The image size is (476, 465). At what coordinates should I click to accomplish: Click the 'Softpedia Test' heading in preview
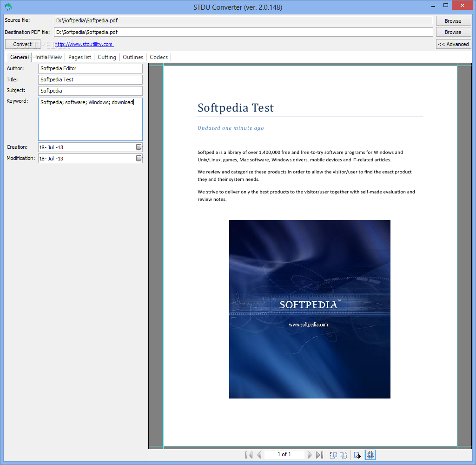pyautogui.click(x=236, y=108)
